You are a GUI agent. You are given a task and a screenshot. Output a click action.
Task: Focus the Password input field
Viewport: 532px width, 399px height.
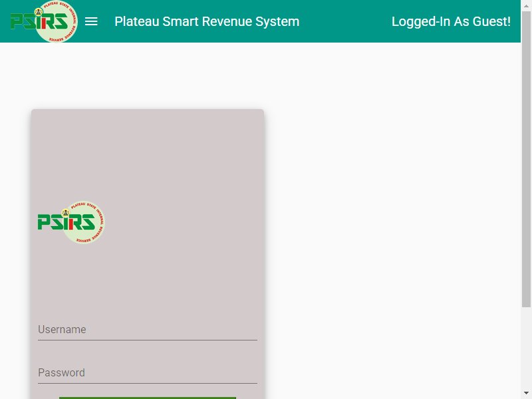click(x=148, y=372)
